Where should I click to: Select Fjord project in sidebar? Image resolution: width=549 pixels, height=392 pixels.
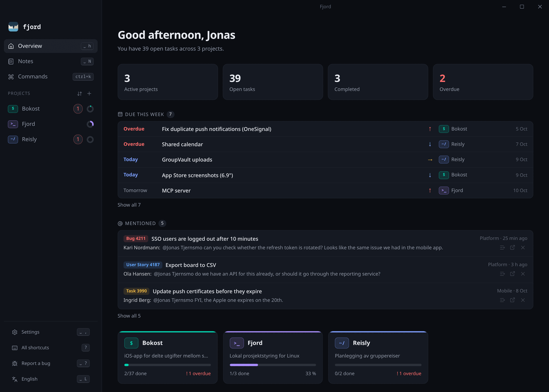coord(51,124)
